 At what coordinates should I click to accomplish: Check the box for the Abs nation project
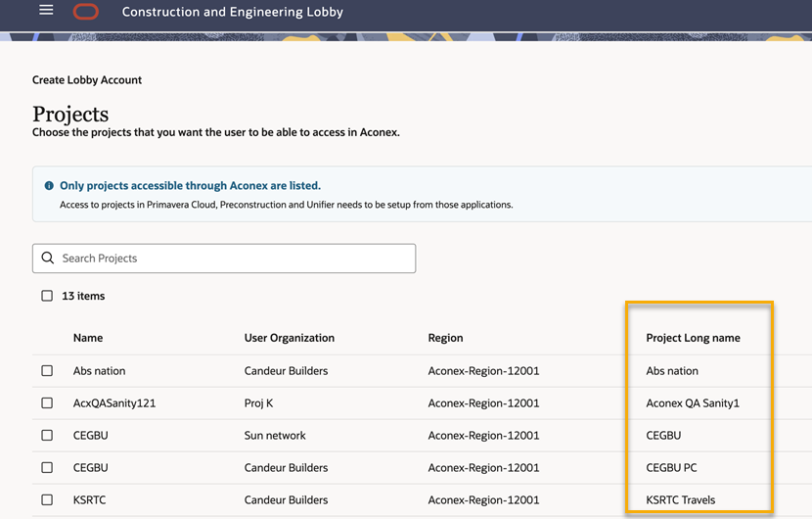pyautogui.click(x=47, y=371)
